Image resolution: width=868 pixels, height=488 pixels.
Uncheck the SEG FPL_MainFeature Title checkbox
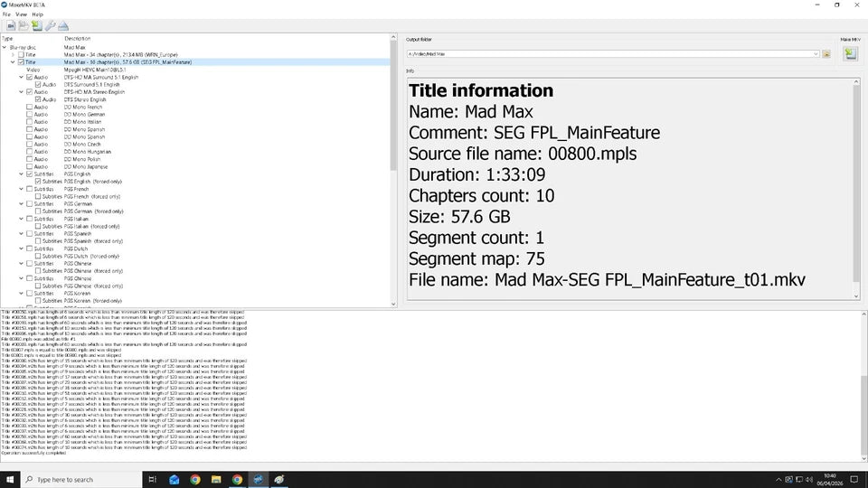click(x=21, y=62)
